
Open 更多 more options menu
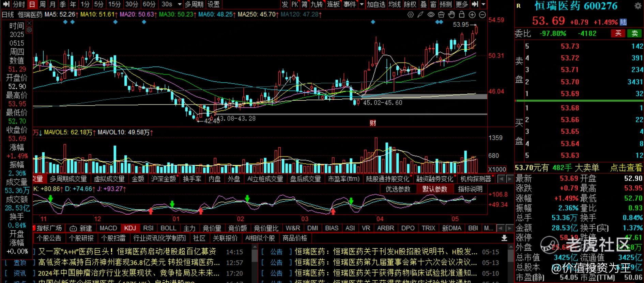462,4
